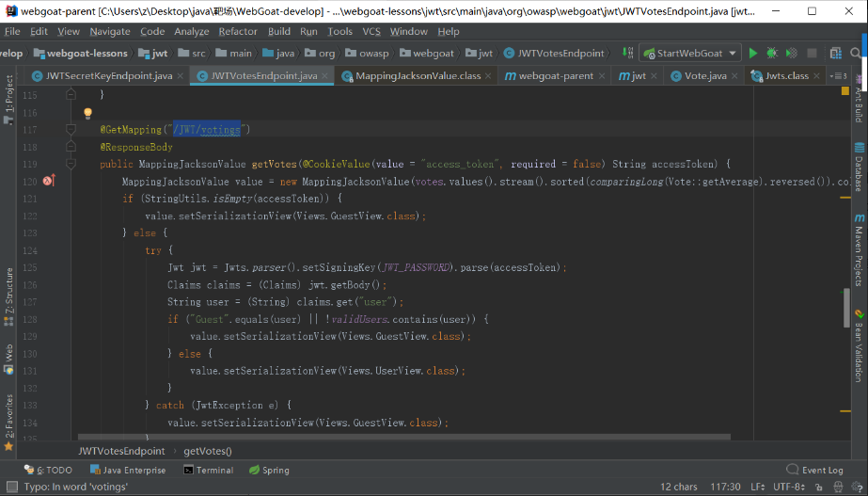Click the horizontal editor scrollbar
The width and height of the screenshot is (868, 496).
404,437
